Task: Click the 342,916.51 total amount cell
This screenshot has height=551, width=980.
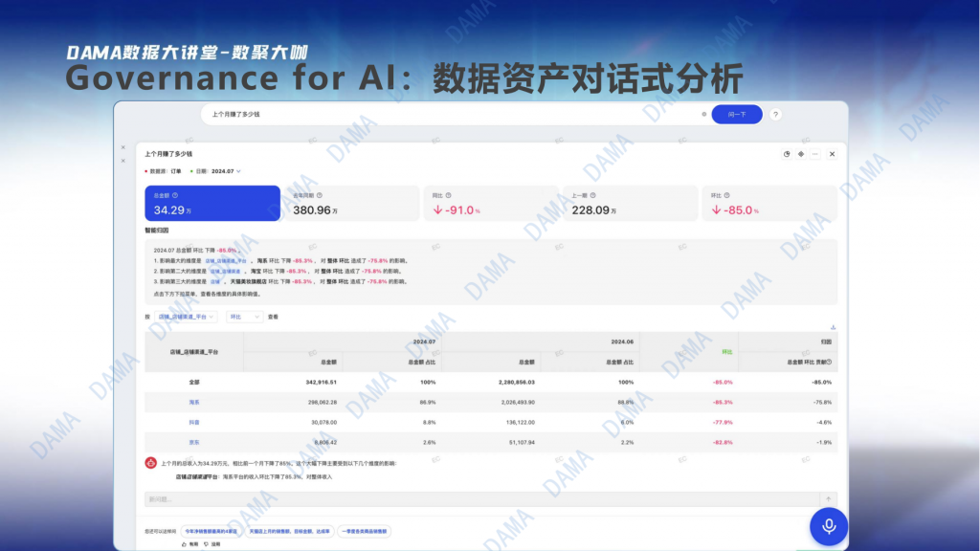Action: click(x=322, y=383)
